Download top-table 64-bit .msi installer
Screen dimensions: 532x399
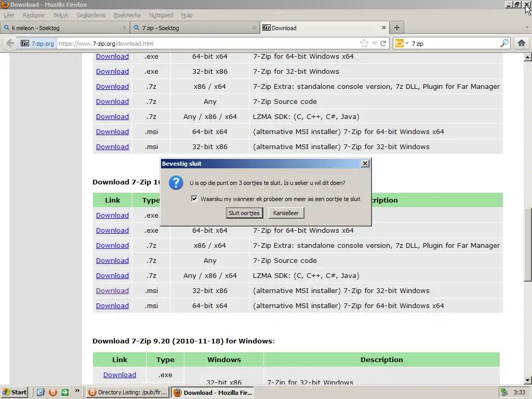(x=112, y=131)
